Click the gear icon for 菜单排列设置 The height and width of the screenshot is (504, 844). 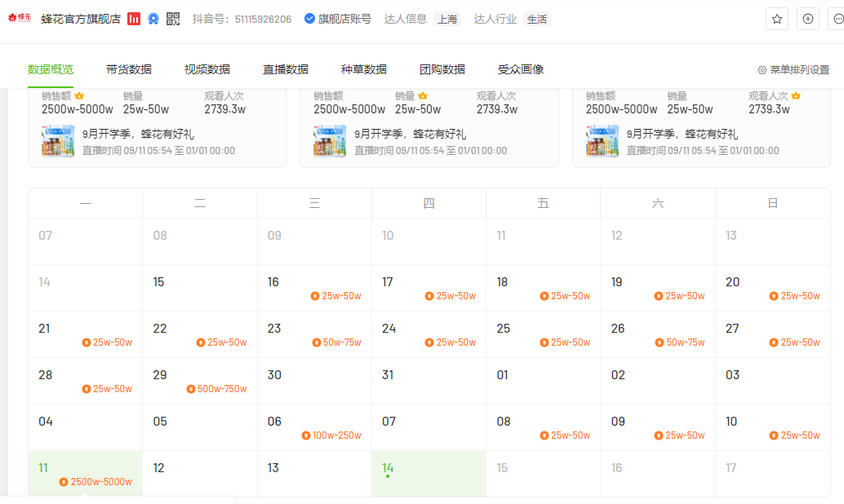pos(762,70)
